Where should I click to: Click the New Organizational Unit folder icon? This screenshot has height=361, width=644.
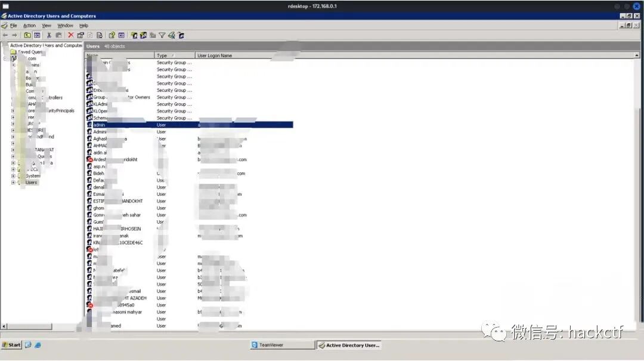(153, 35)
